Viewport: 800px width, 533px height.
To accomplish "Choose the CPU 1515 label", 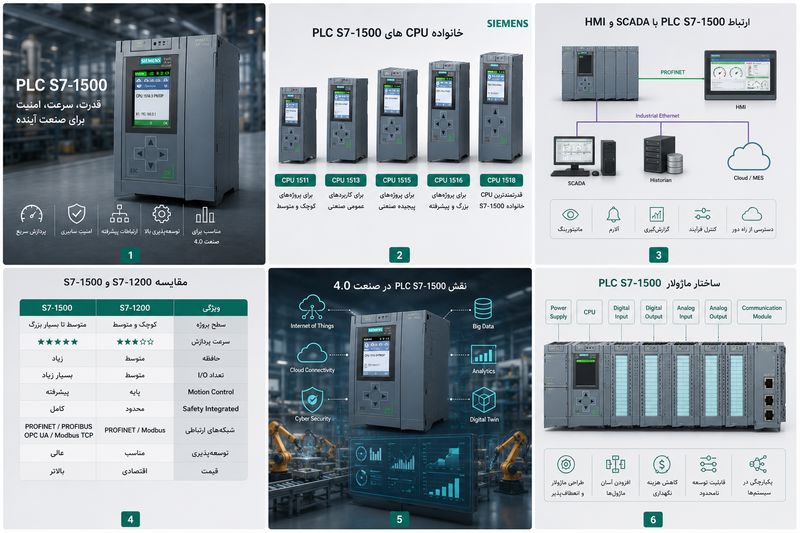I will (396, 180).
